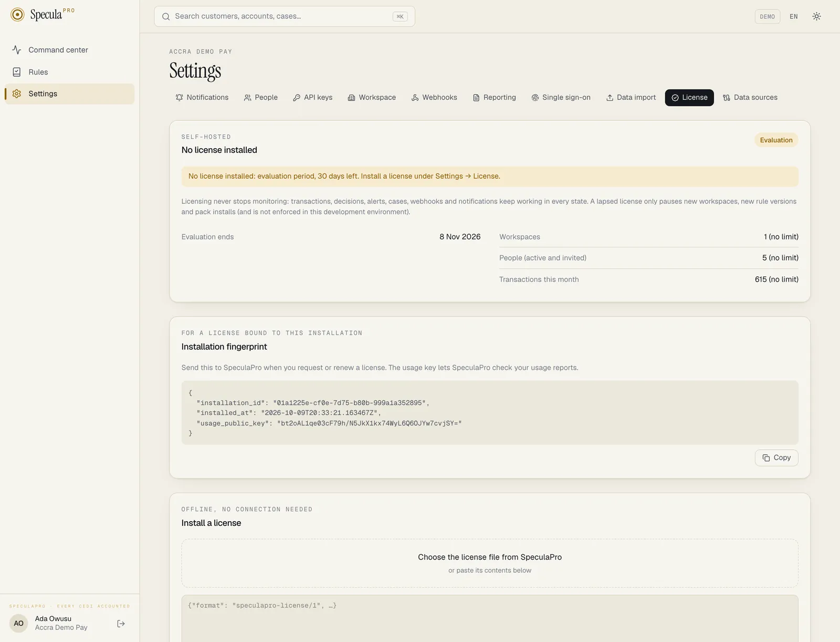This screenshot has height=642, width=840.
Task: Click the Specula Pro logo icon
Action: pos(17,15)
